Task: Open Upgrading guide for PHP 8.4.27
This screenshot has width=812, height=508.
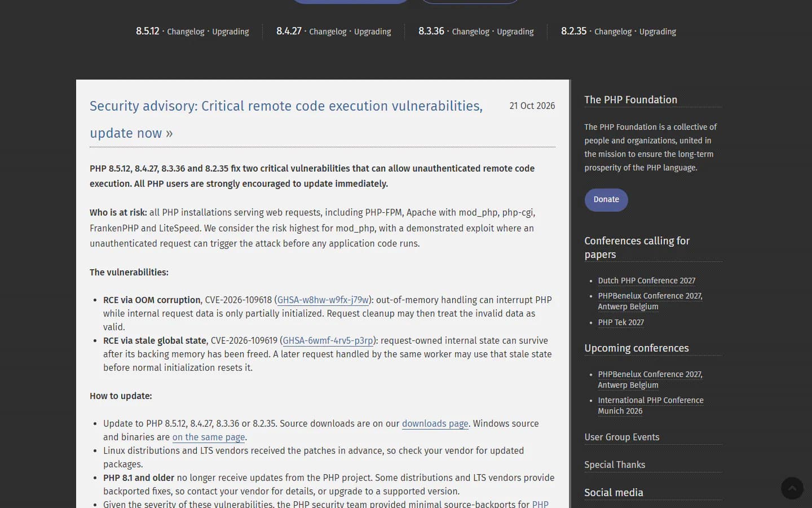Action: click(x=373, y=32)
